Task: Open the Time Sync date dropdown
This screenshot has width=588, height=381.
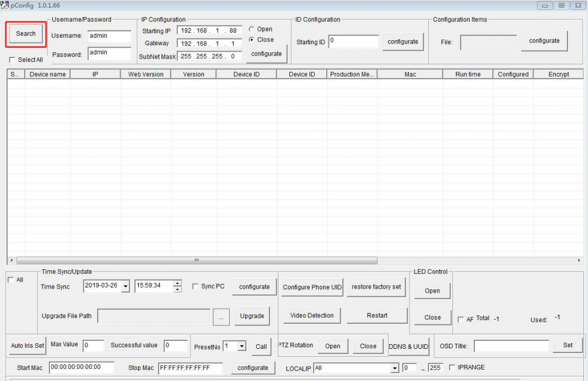Action: click(126, 286)
